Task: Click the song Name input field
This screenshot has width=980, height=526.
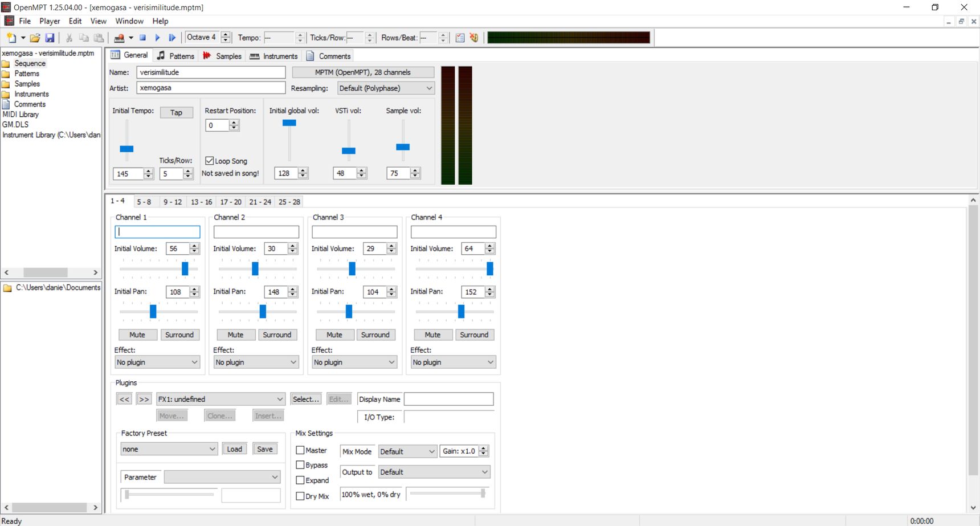Action: click(211, 72)
